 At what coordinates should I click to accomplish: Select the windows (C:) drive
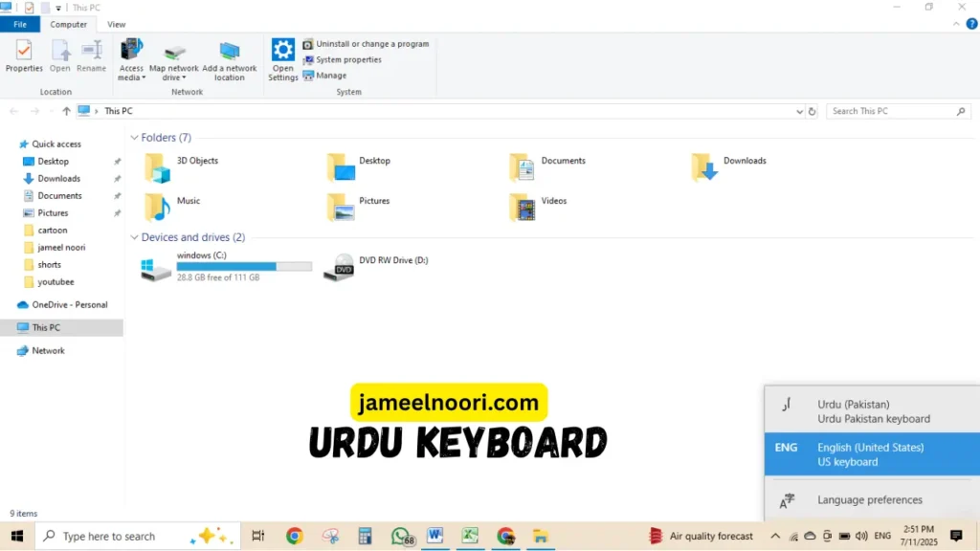(226, 267)
